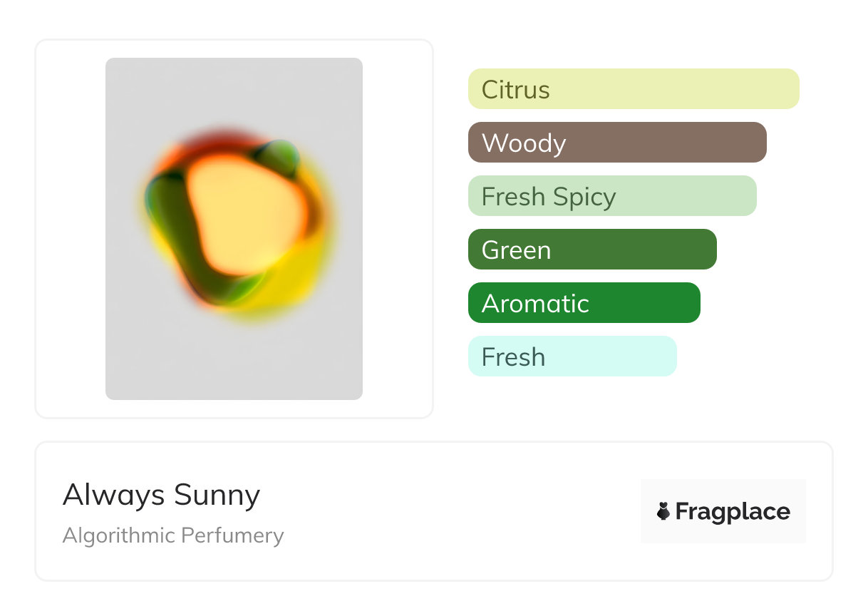Viewport: 868px width, 616px height.
Task: Choose the dark Green accord bar
Action: pos(591,250)
